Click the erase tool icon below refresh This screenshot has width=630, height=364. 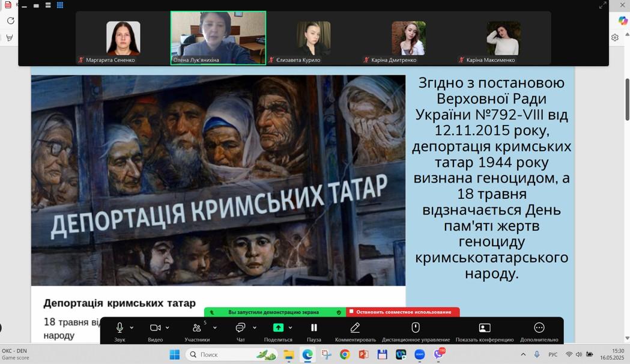[9, 38]
